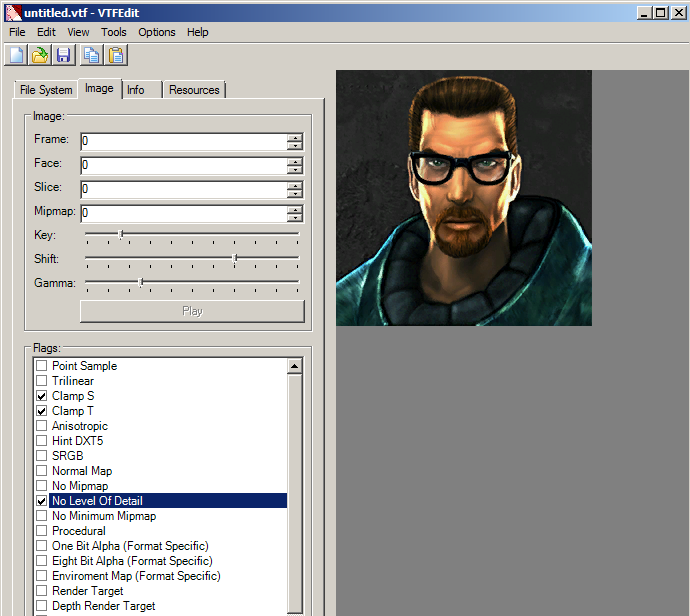Select the Image tab
Viewport: 690px width, 616px height.
point(99,88)
